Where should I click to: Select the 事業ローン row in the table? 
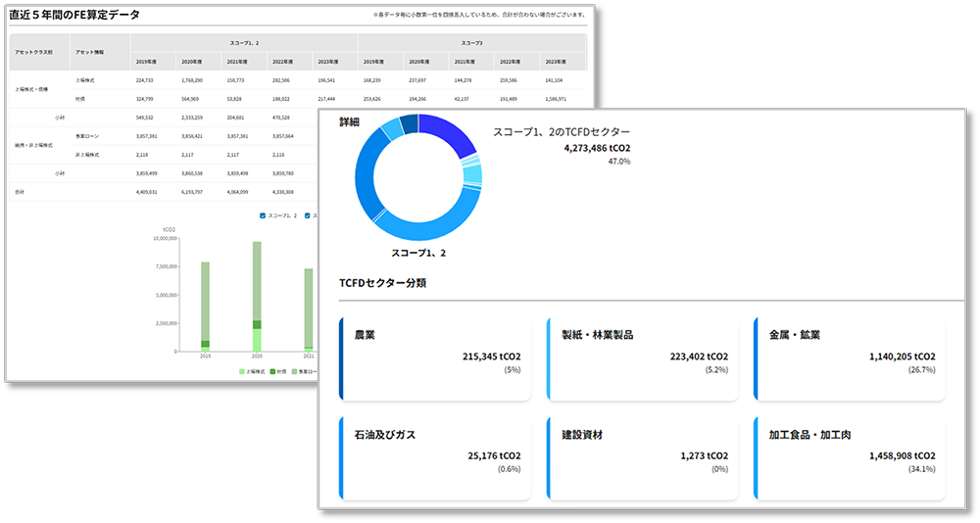86,136
